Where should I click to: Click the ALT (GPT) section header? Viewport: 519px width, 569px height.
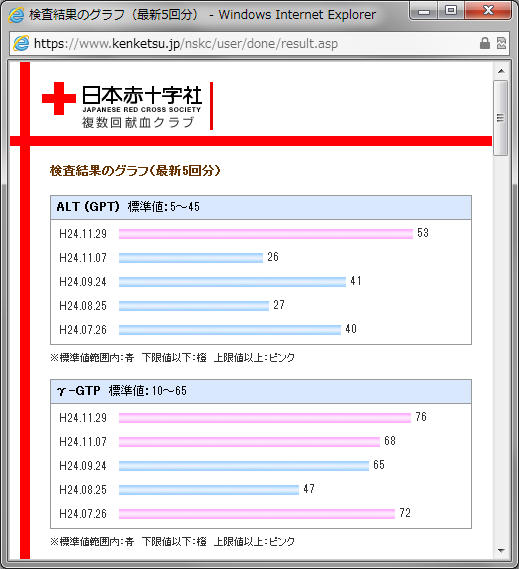[x=261, y=207]
